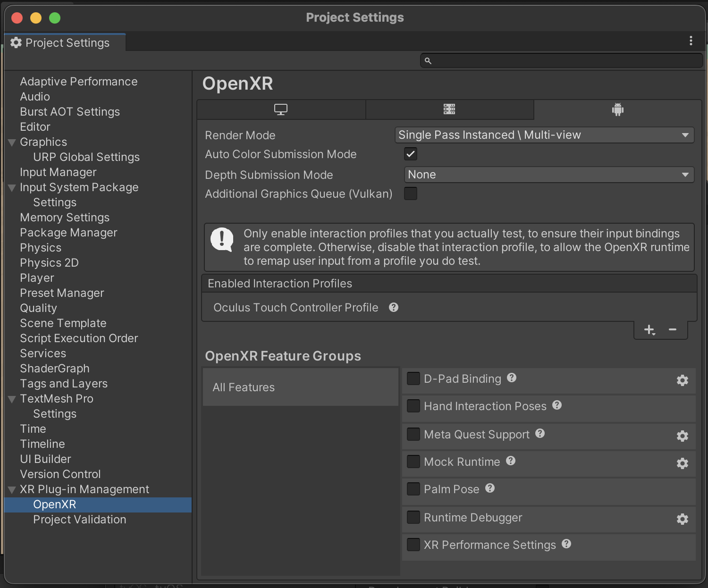Open Burst AOT Settings

click(70, 112)
